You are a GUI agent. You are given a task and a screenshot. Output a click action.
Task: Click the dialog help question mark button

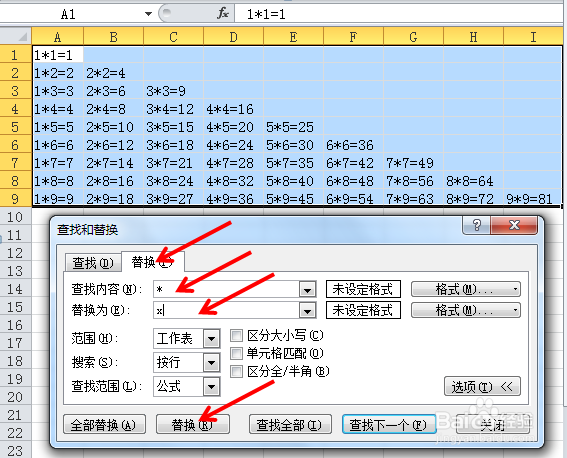[477, 225]
